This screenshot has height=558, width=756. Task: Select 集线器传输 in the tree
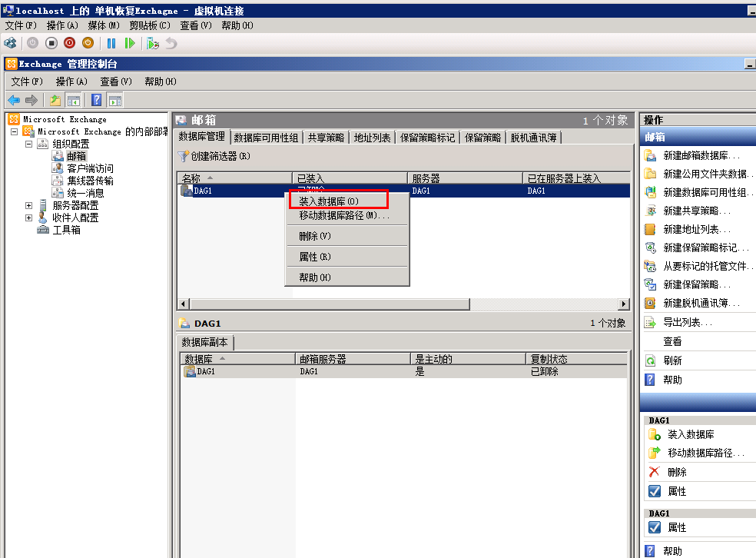[90, 181]
